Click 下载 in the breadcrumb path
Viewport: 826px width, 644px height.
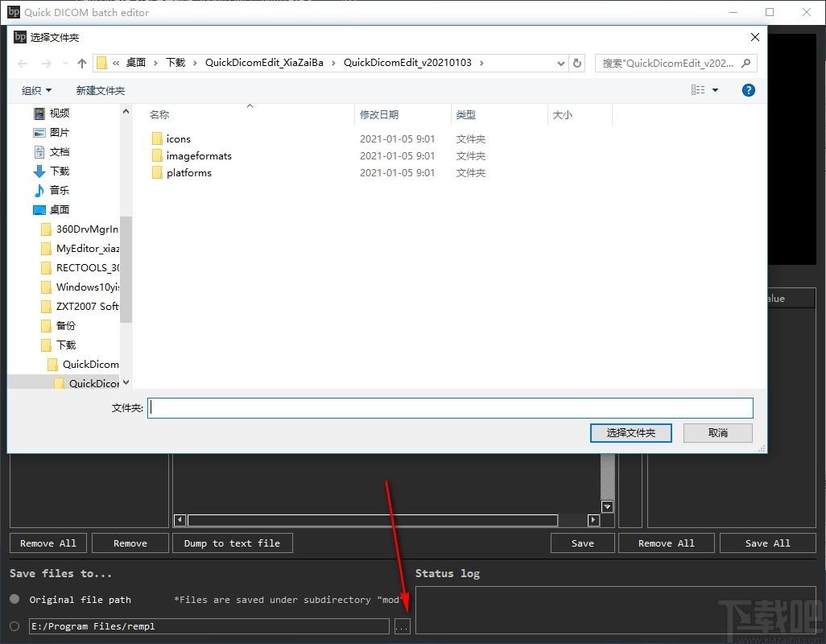[x=176, y=63]
